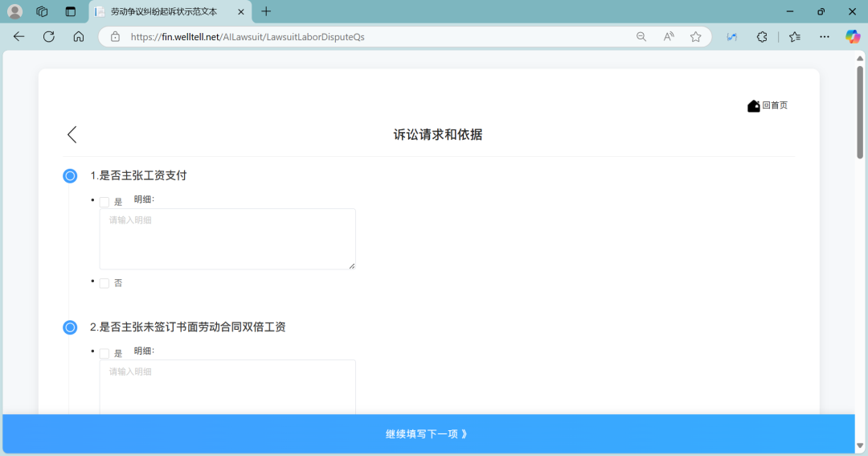Select the 劳动争议纠纷起诉状示范文本 tab
This screenshot has width=868, height=456.
pyautogui.click(x=165, y=11)
